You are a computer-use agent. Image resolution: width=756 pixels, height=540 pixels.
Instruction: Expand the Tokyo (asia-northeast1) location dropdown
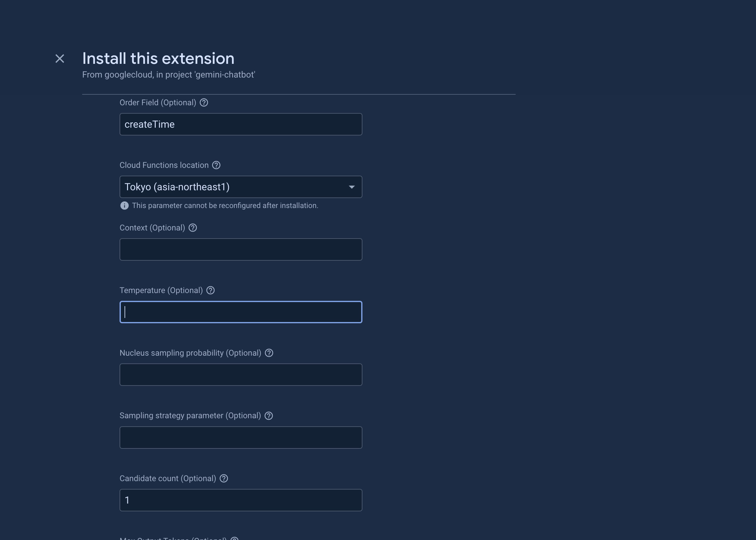(x=241, y=187)
